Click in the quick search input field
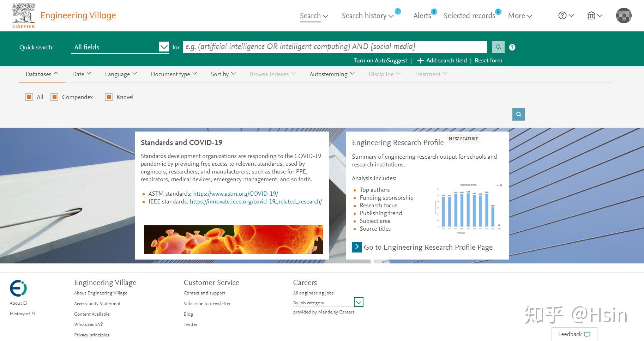 pos(335,47)
